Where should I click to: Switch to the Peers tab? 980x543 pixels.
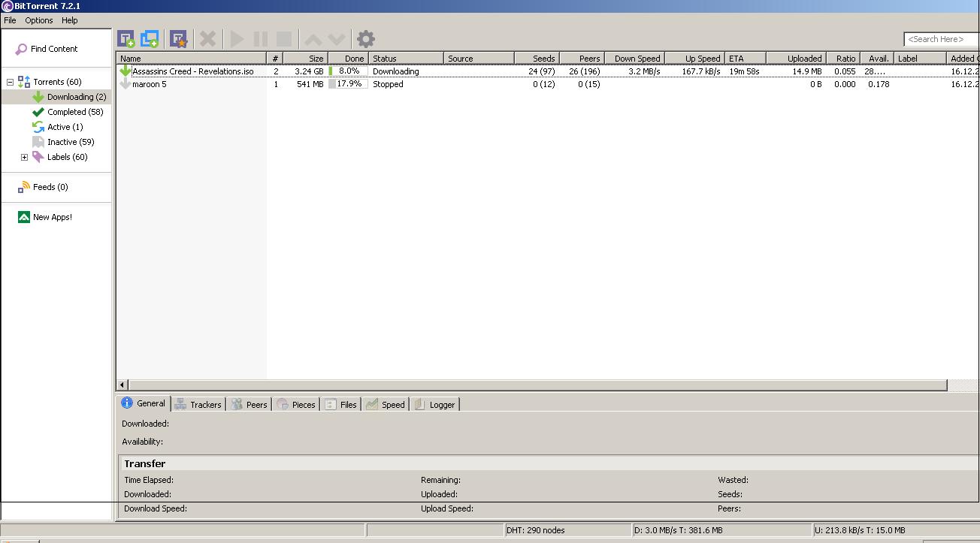tap(250, 404)
